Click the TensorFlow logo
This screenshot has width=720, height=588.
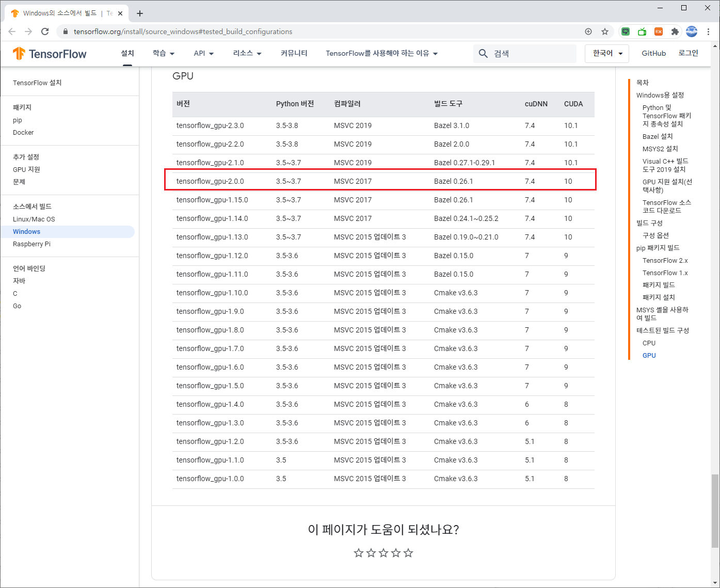[50, 54]
